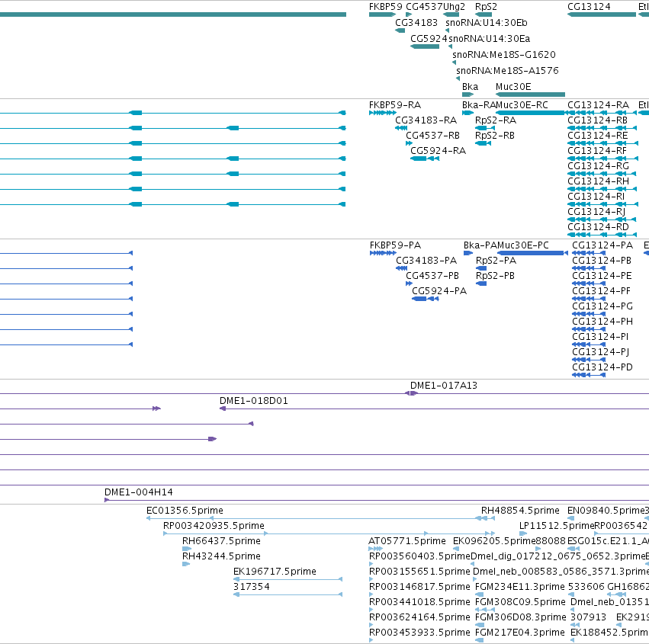Screen dimensions: 649x644
Task: Click the EK196717.5prime EST
Action: coord(288,579)
